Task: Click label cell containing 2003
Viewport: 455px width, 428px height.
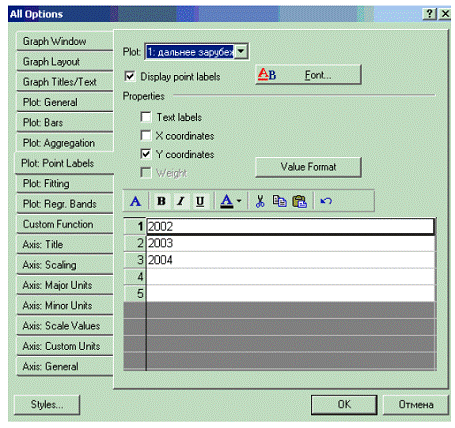Action: coord(290,243)
